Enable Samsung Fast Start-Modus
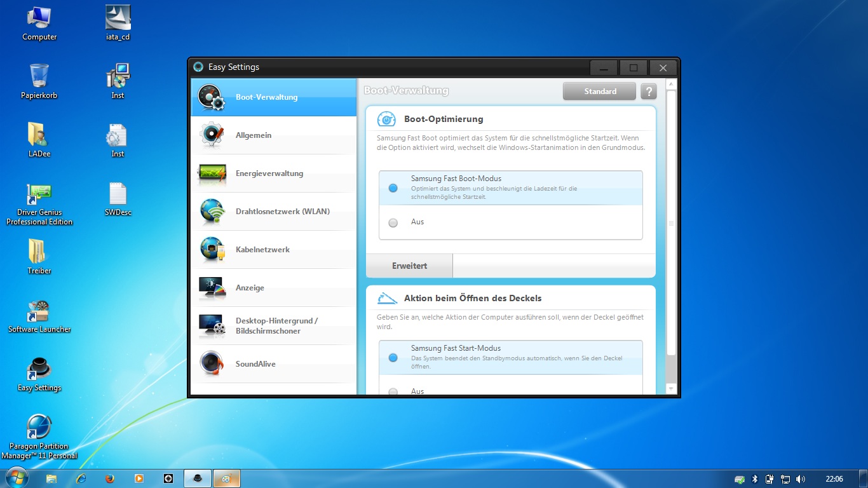Screen dimensions: 868x488 click(393, 358)
